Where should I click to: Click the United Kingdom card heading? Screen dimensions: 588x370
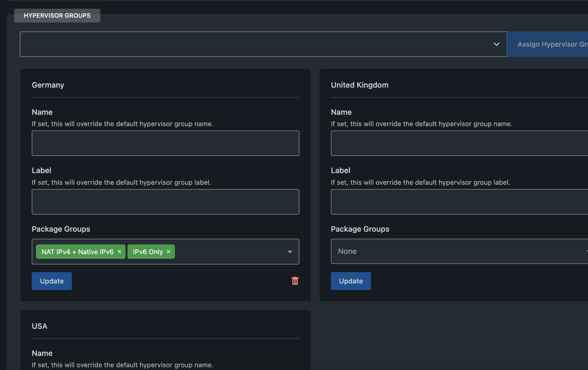pyautogui.click(x=360, y=85)
